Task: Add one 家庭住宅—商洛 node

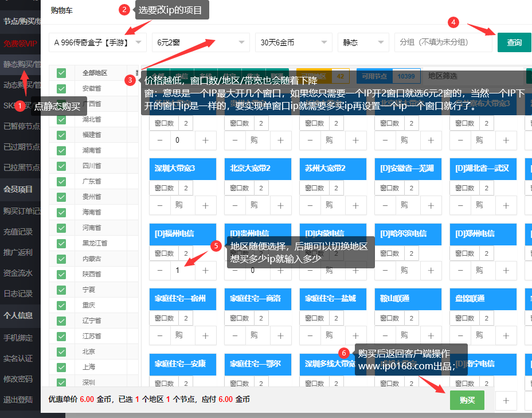Action: coord(280,335)
